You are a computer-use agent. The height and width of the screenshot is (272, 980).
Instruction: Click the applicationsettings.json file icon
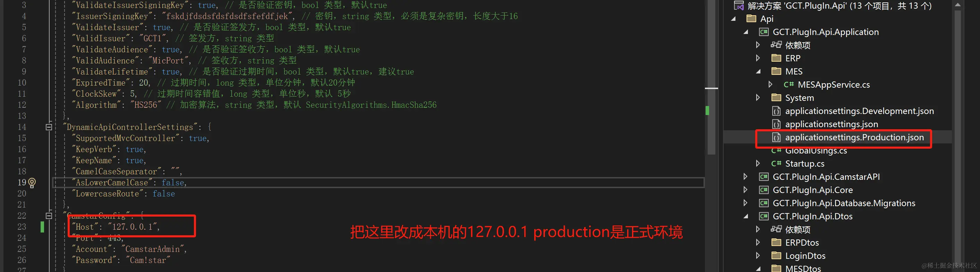(x=776, y=124)
